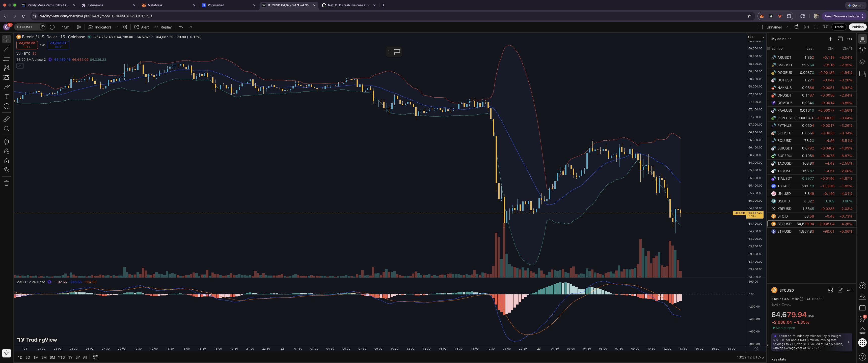Take a chart snapshot with the camera icon
Image resolution: width=868 pixels, height=363 pixels.
[826, 27]
